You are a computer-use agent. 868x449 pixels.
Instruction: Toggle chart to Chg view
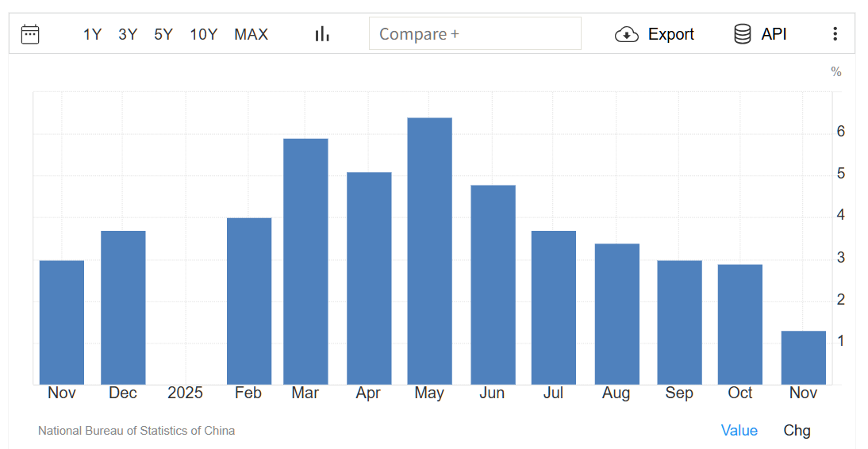point(797,430)
